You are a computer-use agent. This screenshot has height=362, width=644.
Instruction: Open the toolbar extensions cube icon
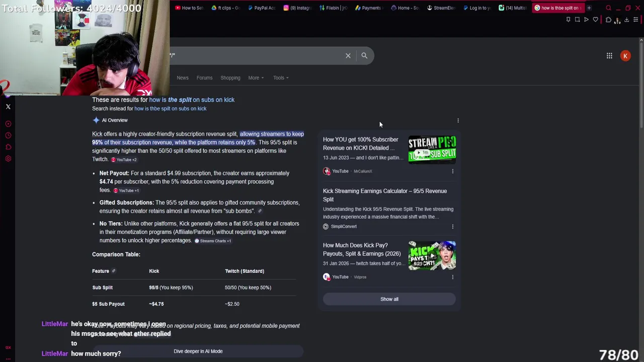608,20
